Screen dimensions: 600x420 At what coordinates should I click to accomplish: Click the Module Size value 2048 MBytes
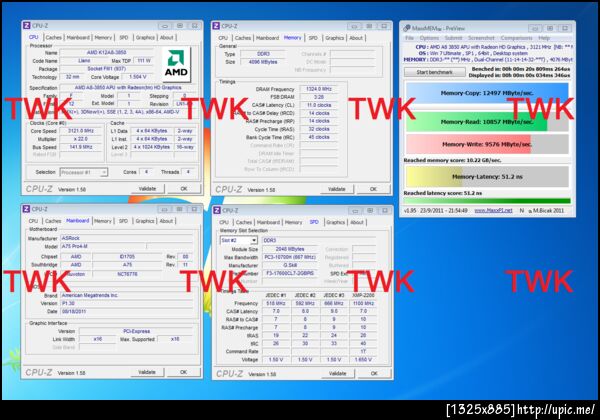(x=290, y=249)
